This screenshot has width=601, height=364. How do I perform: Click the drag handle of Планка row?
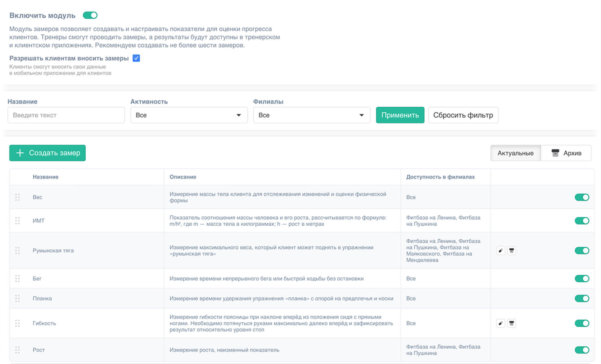pyautogui.click(x=17, y=298)
